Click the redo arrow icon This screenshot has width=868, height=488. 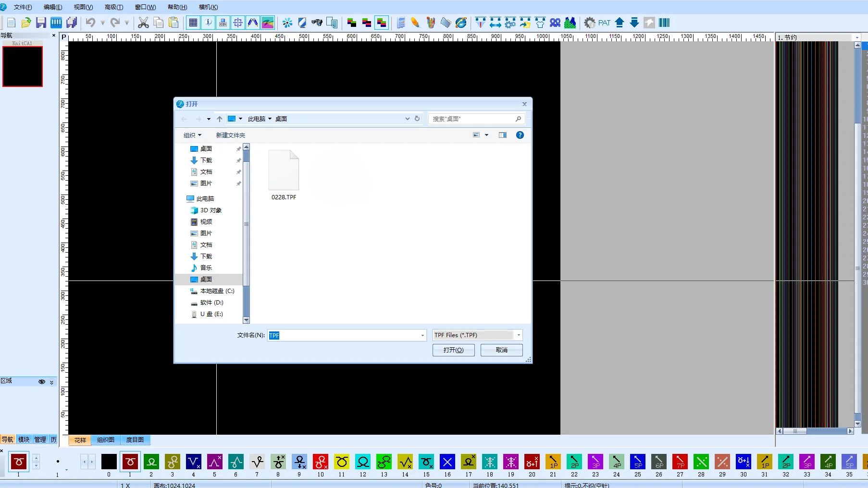click(x=115, y=23)
